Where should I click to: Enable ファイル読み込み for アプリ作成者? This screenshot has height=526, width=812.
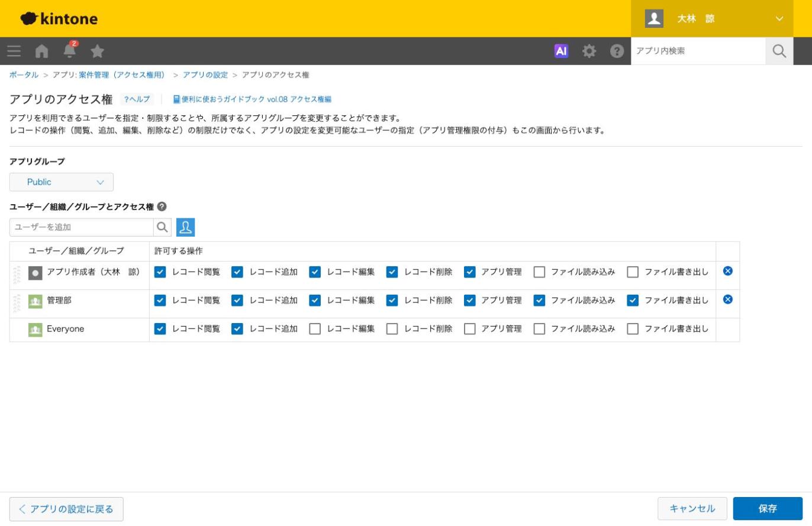pos(539,272)
